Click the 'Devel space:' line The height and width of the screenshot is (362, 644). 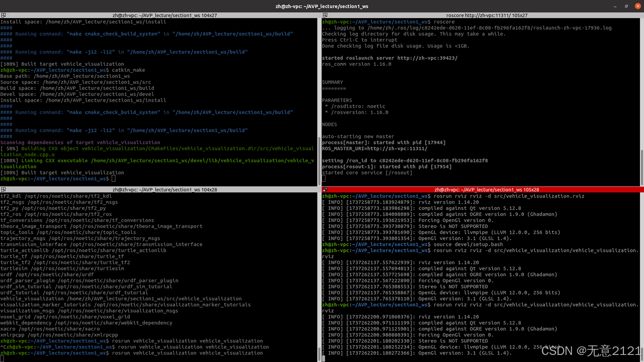(77, 94)
